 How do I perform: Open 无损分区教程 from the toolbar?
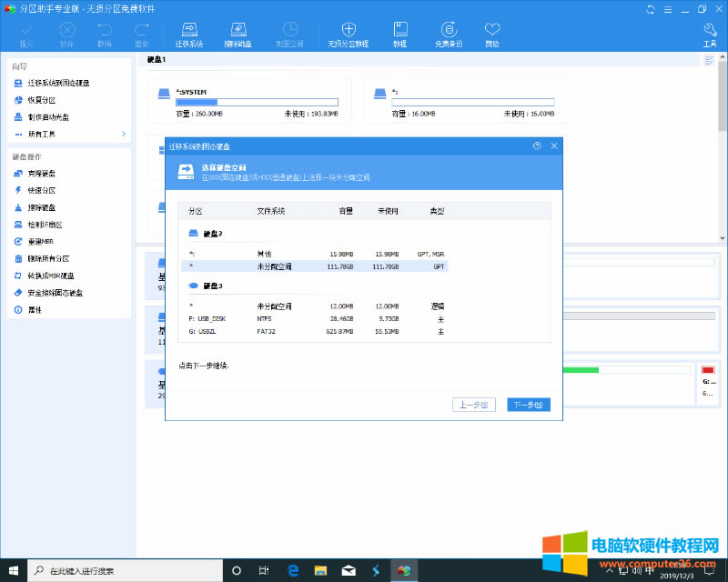348,35
